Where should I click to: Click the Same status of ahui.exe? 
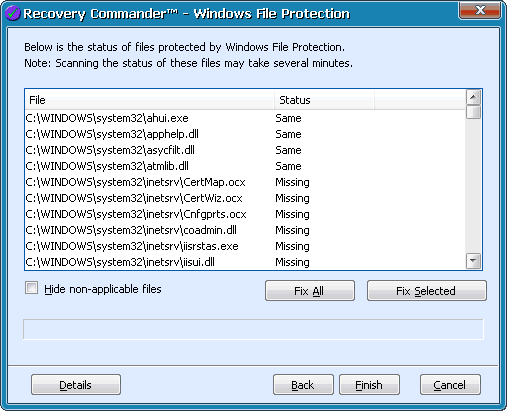click(x=288, y=118)
